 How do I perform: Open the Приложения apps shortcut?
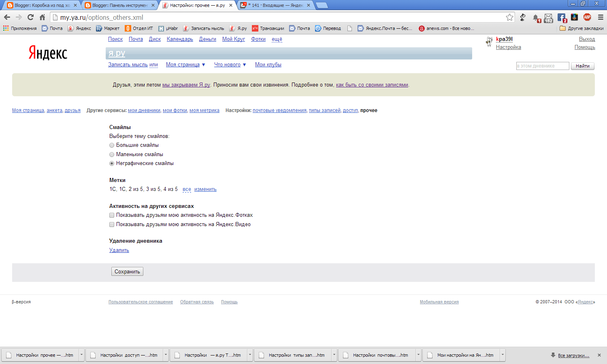(x=20, y=28)
